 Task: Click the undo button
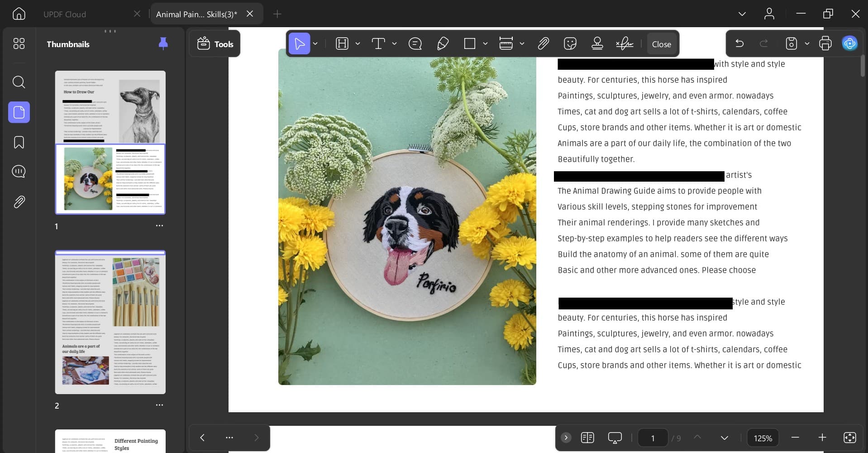point(739,43)
